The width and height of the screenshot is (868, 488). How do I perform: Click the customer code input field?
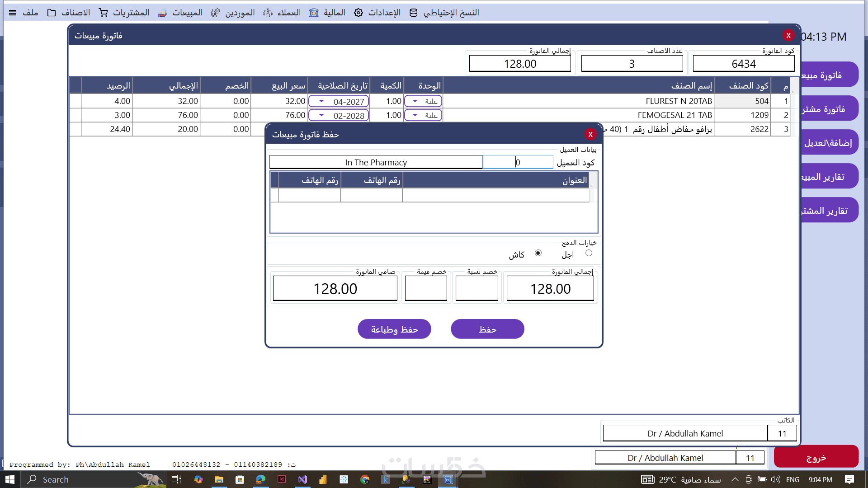point(518,162)
